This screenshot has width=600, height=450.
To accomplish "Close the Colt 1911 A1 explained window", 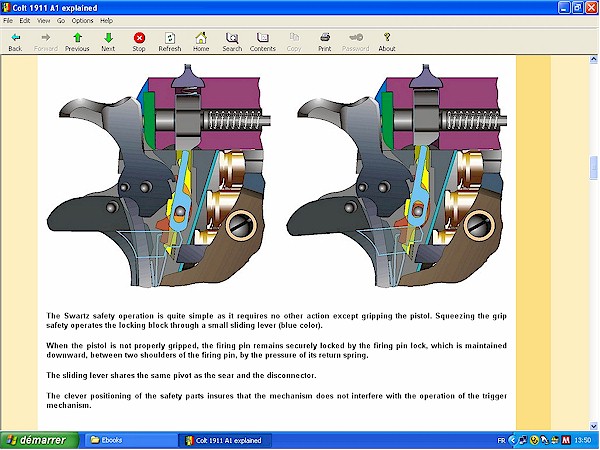I will coord(592,8).
